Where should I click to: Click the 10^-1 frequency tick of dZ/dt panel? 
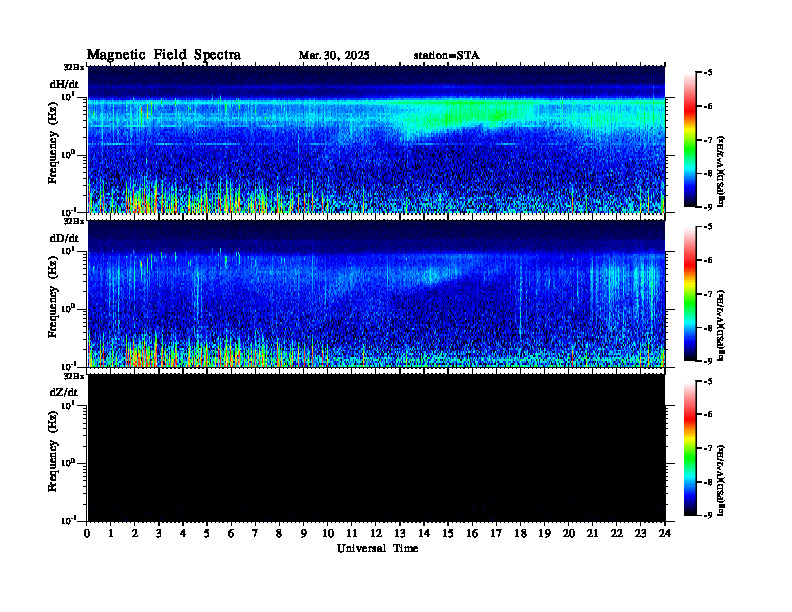68,520
